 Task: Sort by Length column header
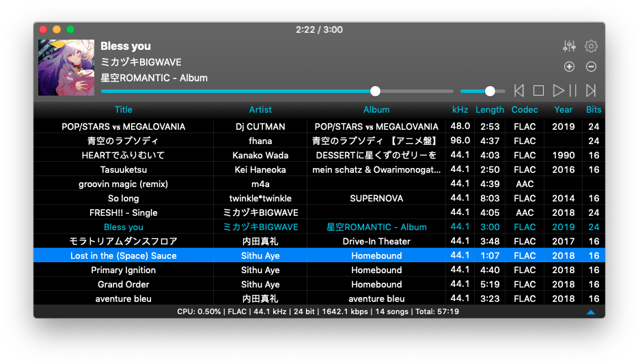[x=490, y=110]
